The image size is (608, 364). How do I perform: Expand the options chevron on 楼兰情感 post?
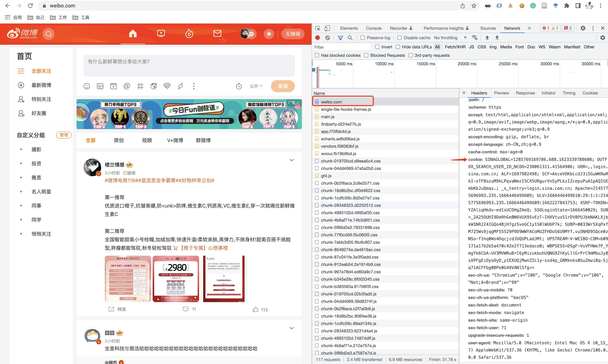(x=291, y=160)
